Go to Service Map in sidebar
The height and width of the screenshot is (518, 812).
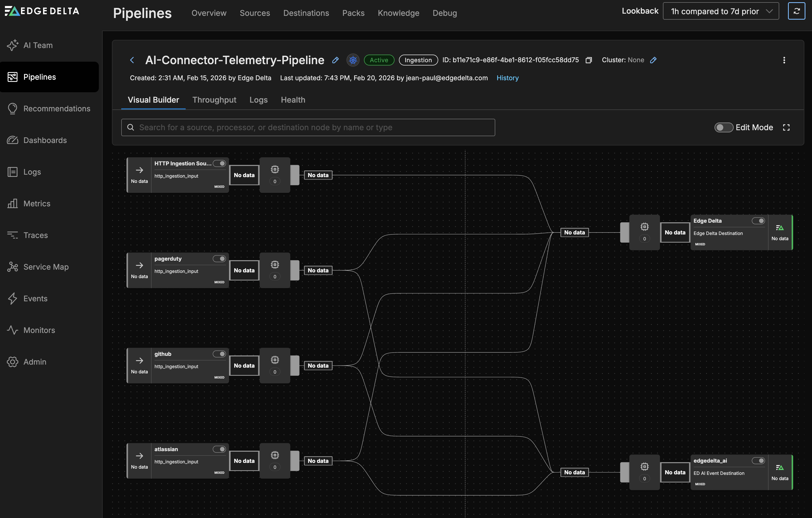[46, 267]
